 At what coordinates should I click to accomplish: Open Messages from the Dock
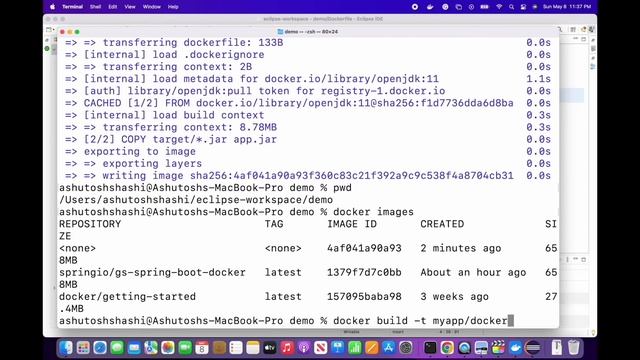coord(117,348)
